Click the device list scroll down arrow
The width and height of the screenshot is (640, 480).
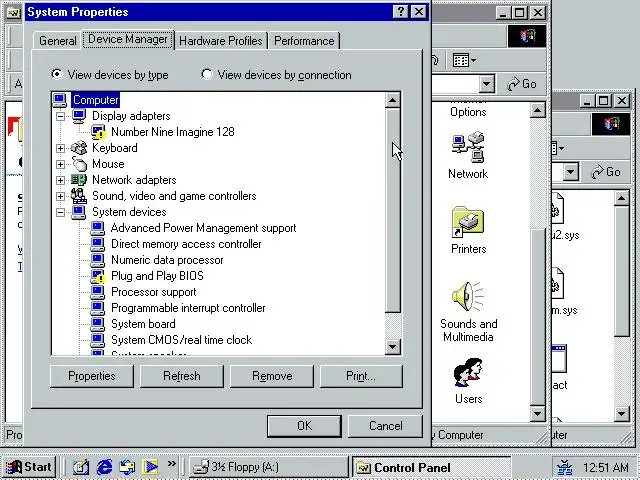393,347
